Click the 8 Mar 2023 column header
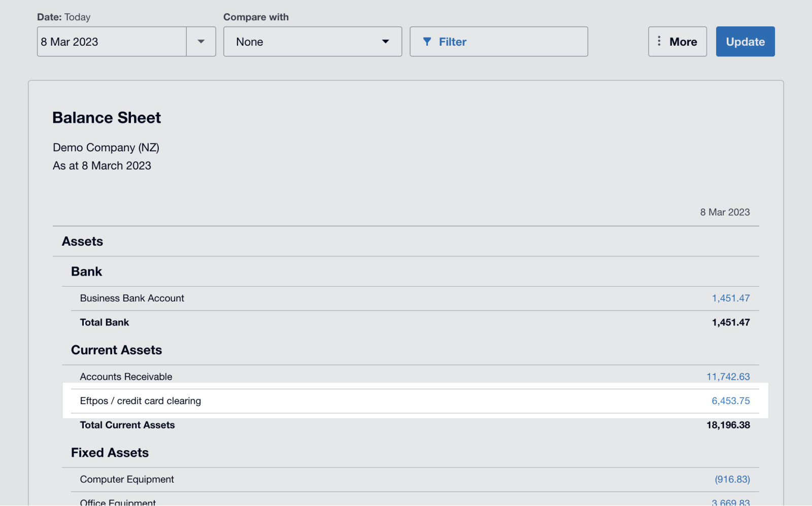The height and width of the screenshot is (506, 812). [x=725, y=212]
